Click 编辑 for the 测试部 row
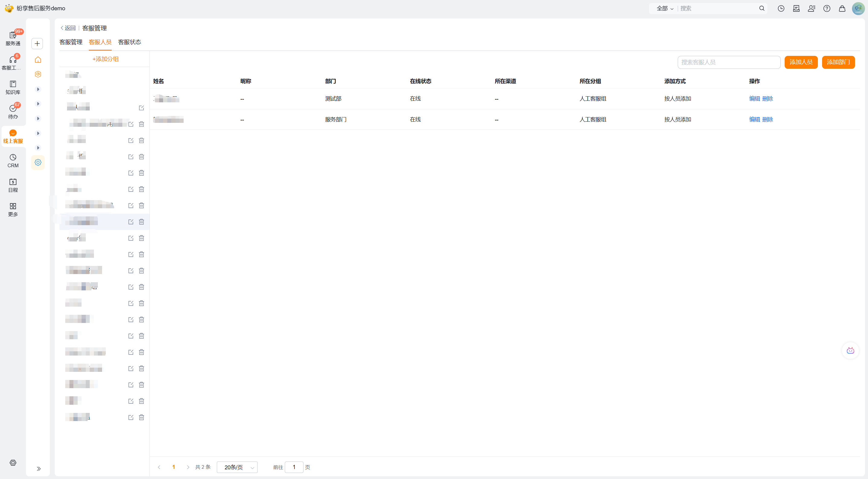 pos(754,99)
